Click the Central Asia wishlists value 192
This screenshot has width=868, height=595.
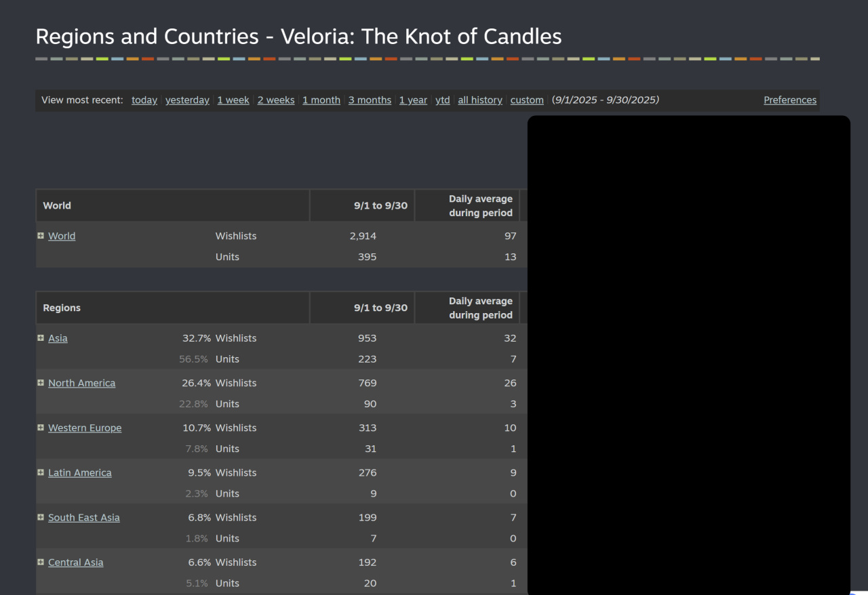coord(368,562)
